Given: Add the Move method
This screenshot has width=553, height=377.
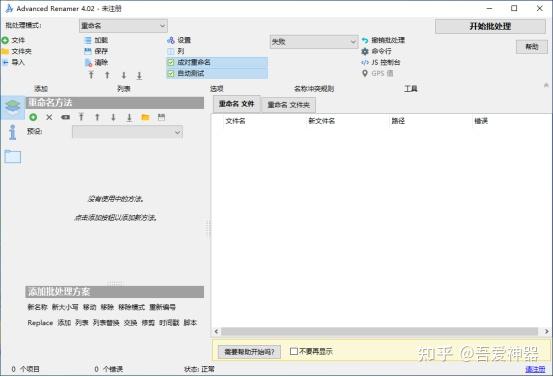Looking at the screenshot, I should click(x=90, y=307).
